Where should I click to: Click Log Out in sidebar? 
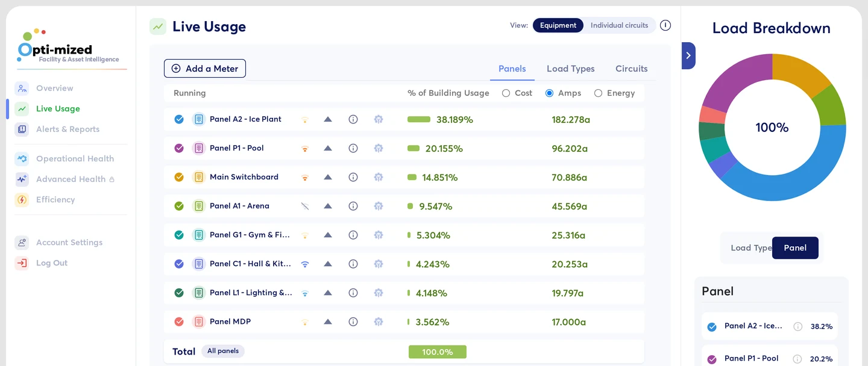[52, 263]
